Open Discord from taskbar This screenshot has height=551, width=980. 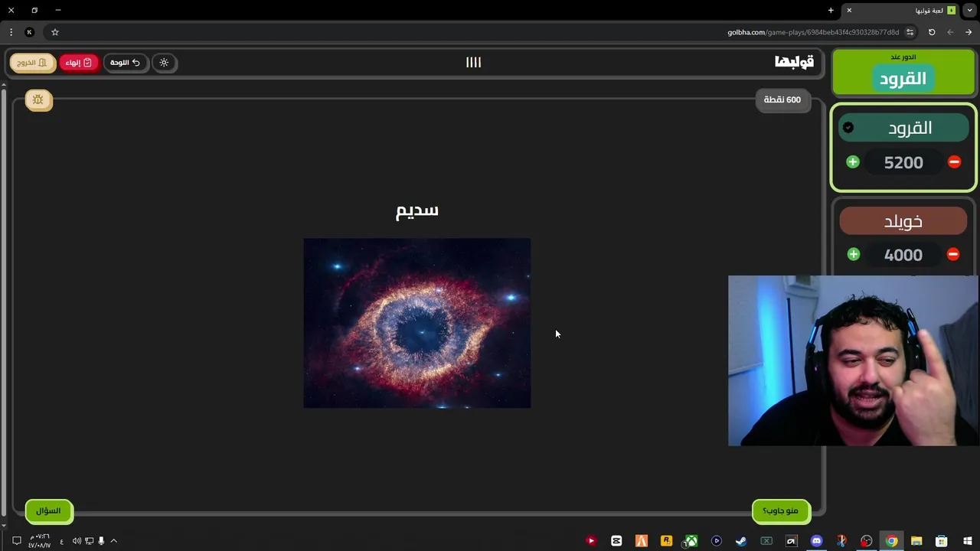click(816, 541)
